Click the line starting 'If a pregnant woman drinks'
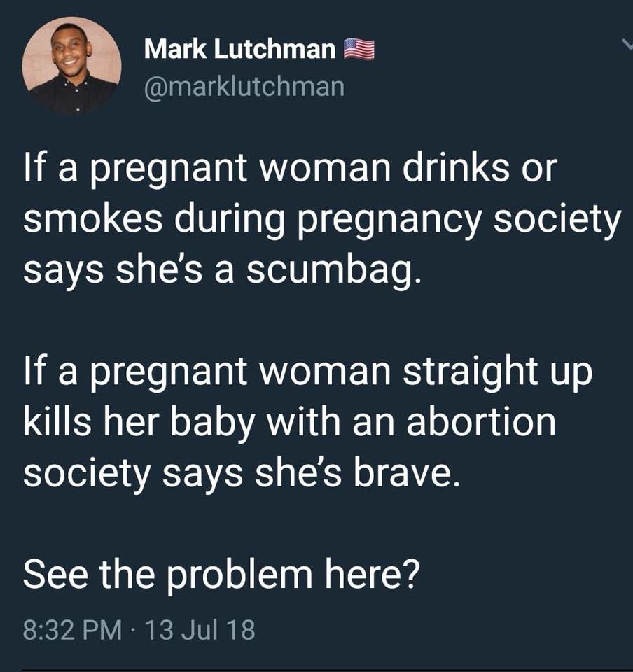 (289, 171)
